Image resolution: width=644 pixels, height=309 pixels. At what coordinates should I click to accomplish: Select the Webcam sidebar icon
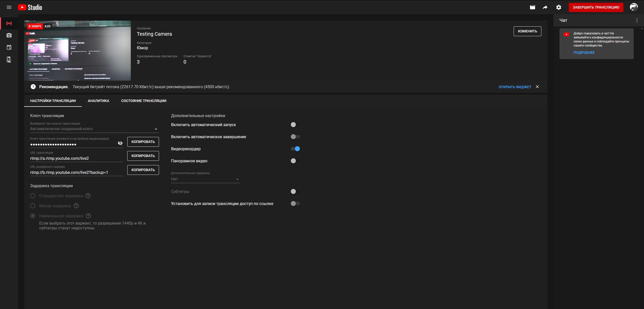point(9,35)
